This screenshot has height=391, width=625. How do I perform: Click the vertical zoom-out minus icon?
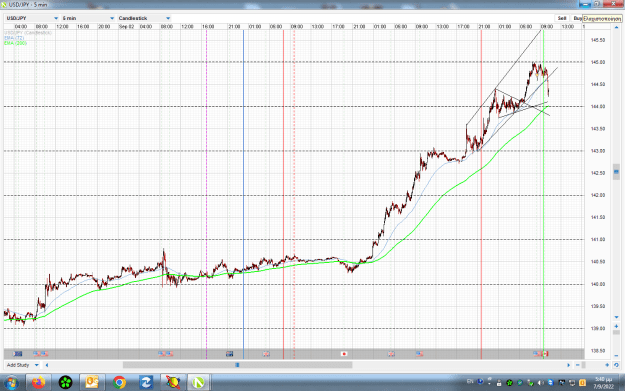coord(616,356)
